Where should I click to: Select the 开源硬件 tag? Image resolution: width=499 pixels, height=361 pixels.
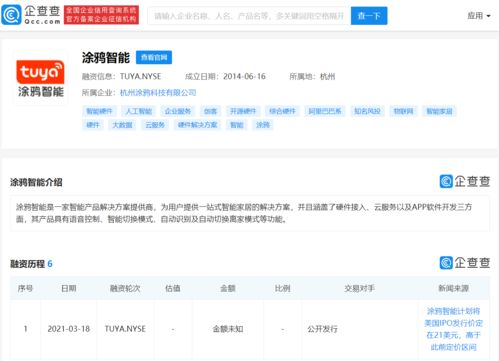pyautogui.click(x=243, y=111)
